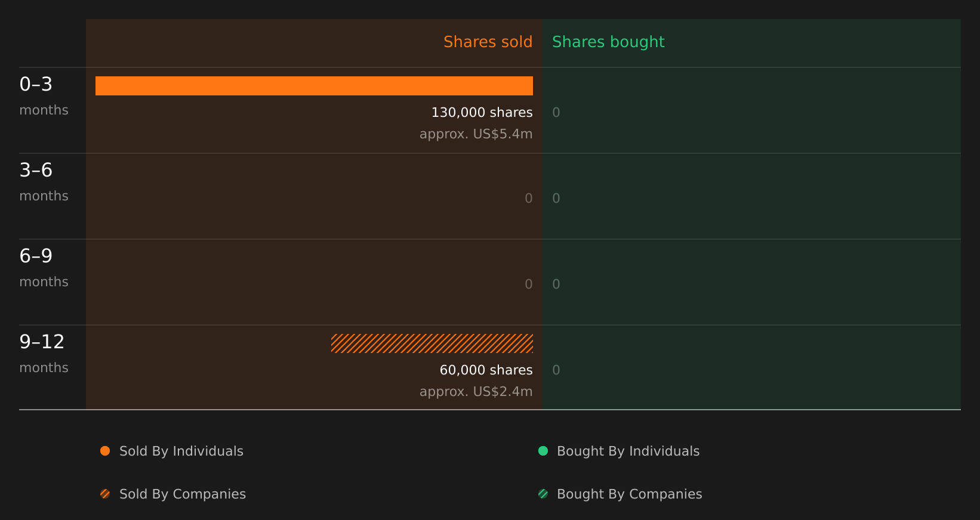This screenshot has height=520, width=980.
Task: Click the shares bought zero for 0–3 months
Action: click(556, 113)
